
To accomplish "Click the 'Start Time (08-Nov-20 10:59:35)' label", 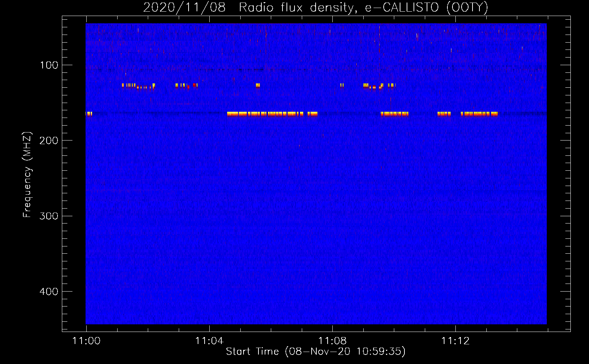I will [316, 352].
